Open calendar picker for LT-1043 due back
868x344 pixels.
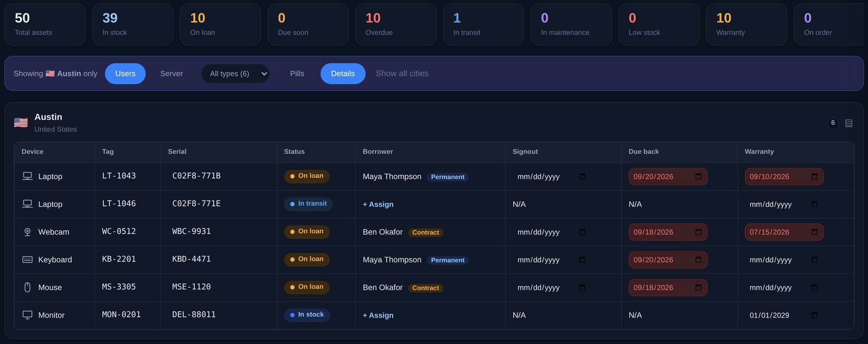(698, 177)
